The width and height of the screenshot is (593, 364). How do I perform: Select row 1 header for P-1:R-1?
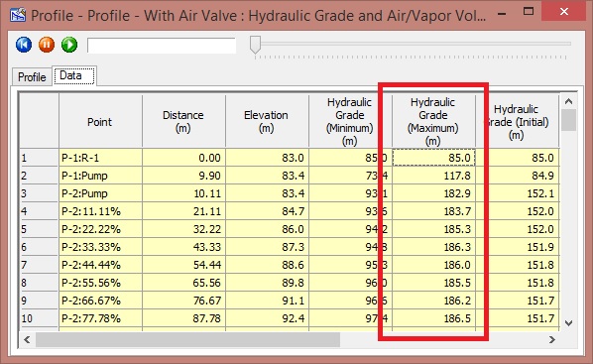pos(39,158)
